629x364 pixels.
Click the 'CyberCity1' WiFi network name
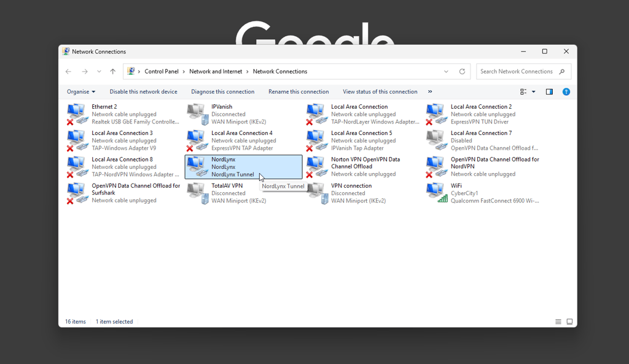click(x=464, y=193)
